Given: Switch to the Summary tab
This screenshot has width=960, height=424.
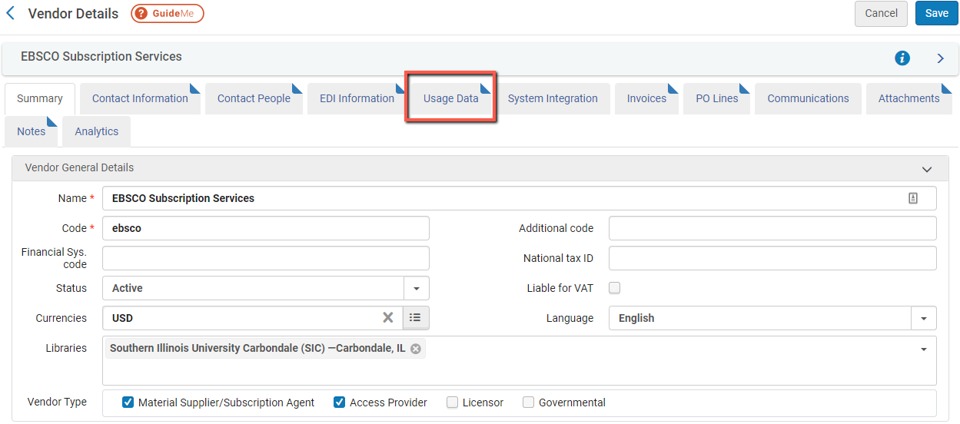Looking at the screenshot, I should [40, 99].
